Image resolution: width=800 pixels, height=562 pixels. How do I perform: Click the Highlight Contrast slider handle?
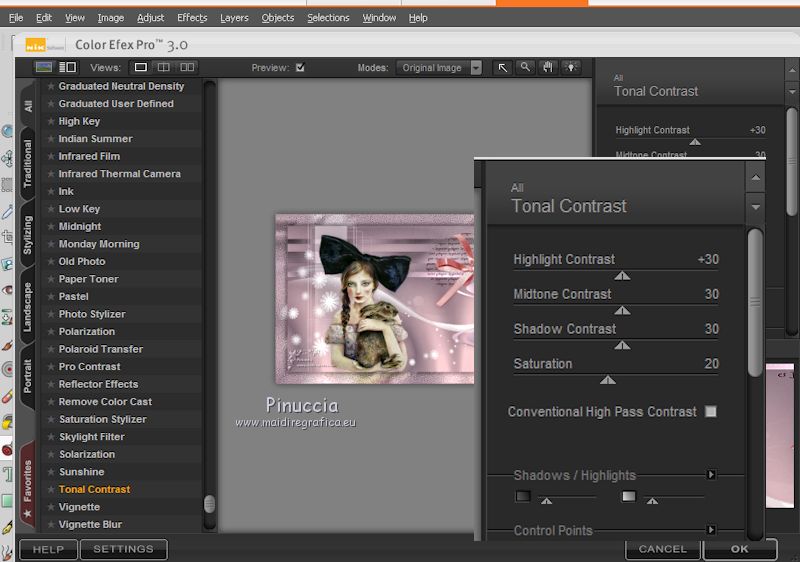622,276
